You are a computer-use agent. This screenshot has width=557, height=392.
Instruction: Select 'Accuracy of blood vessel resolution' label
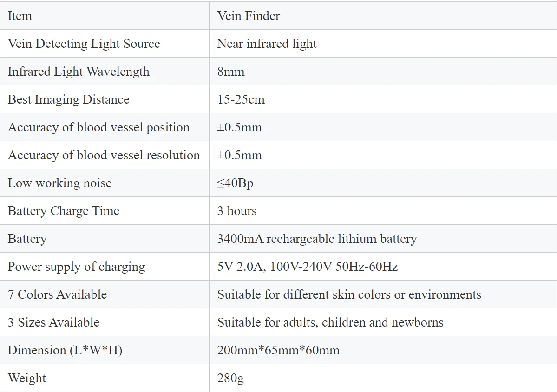[x=104, y=155]
